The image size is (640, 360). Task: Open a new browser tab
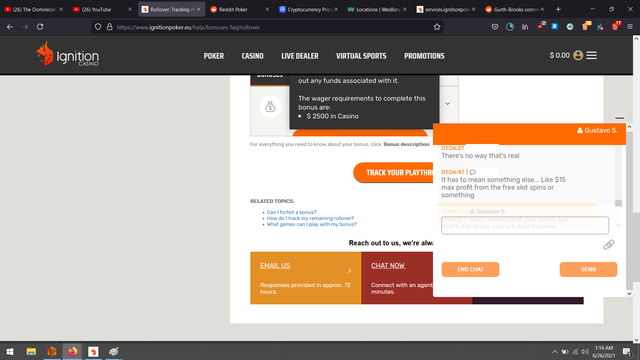pos(558,9)
